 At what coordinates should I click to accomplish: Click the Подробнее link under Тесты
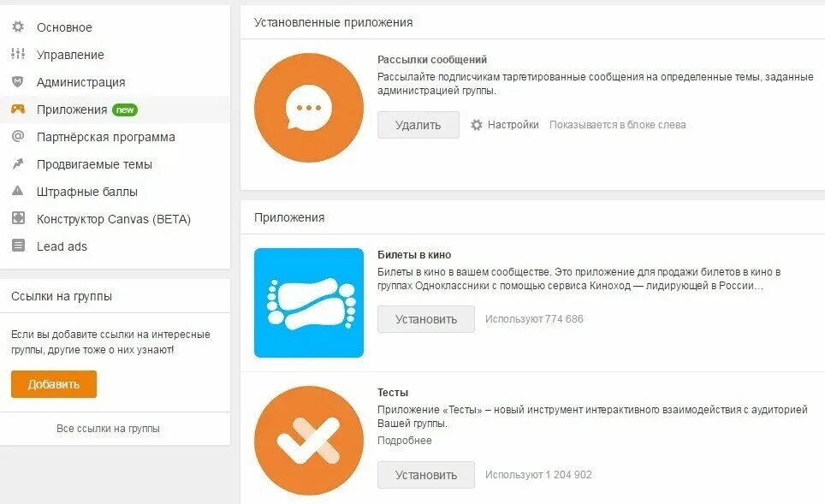coord(404,441)
